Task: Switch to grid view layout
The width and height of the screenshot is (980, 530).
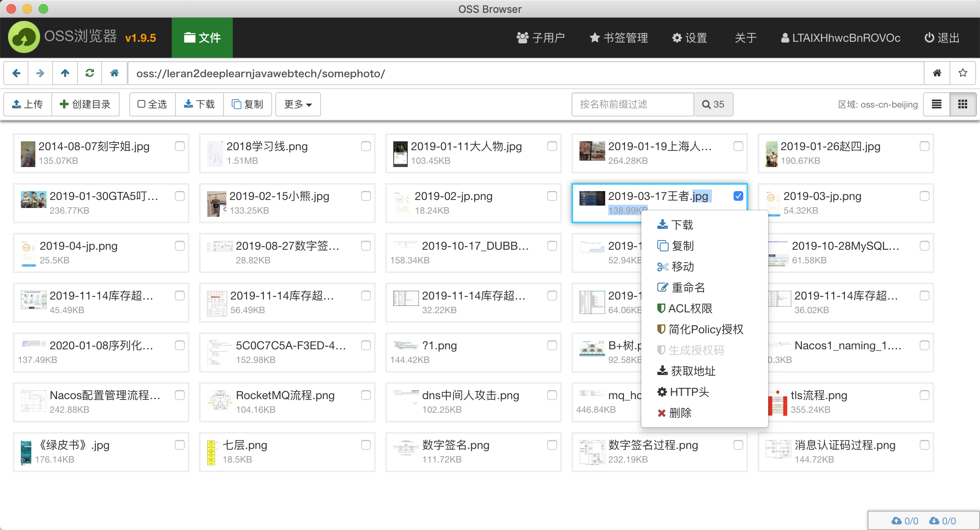Action: tap(962, 104)
